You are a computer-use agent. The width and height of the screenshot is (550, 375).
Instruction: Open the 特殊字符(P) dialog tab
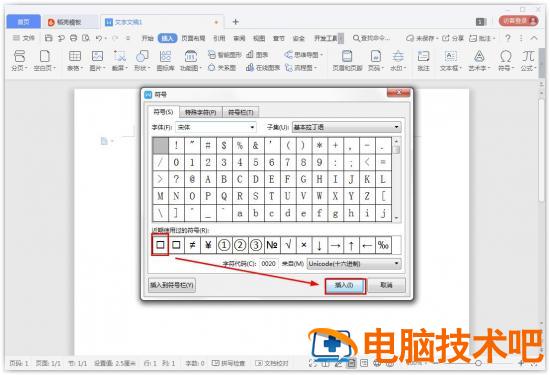pyautogui.click(x=201, y=112)
